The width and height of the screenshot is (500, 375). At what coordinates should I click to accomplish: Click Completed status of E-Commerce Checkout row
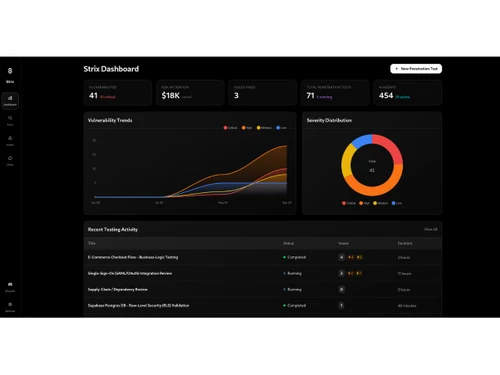(x=294, y=257)
